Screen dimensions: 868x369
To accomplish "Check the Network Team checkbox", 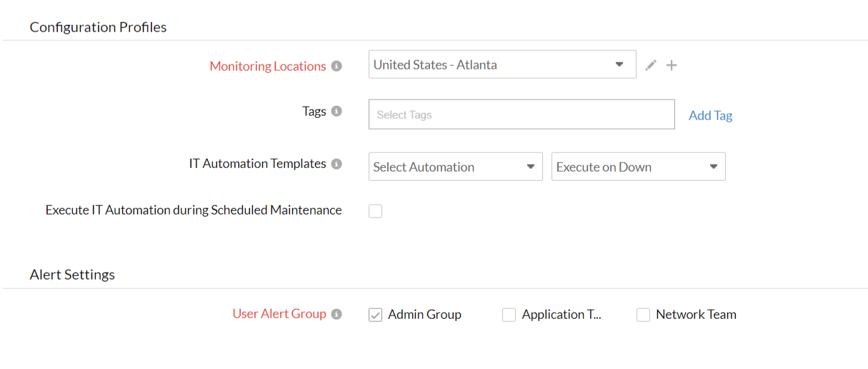I will click(x=643, y=315).
